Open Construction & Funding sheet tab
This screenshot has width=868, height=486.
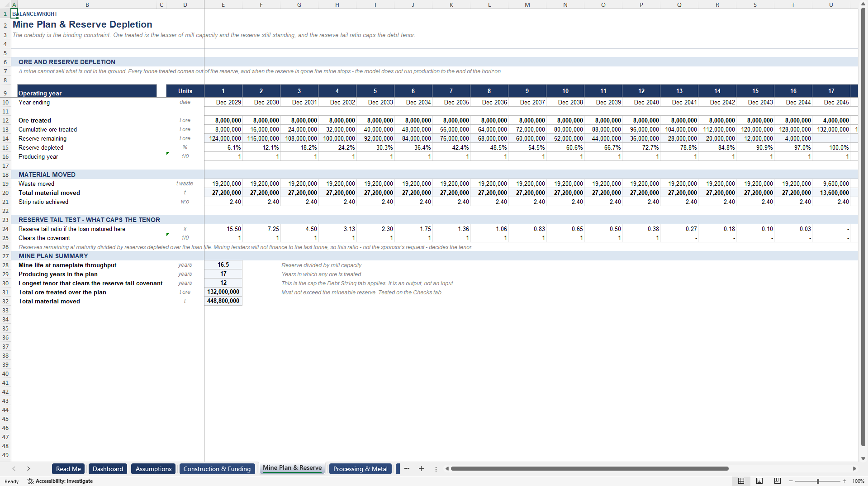pyautogui.click(x=217, y=469)
